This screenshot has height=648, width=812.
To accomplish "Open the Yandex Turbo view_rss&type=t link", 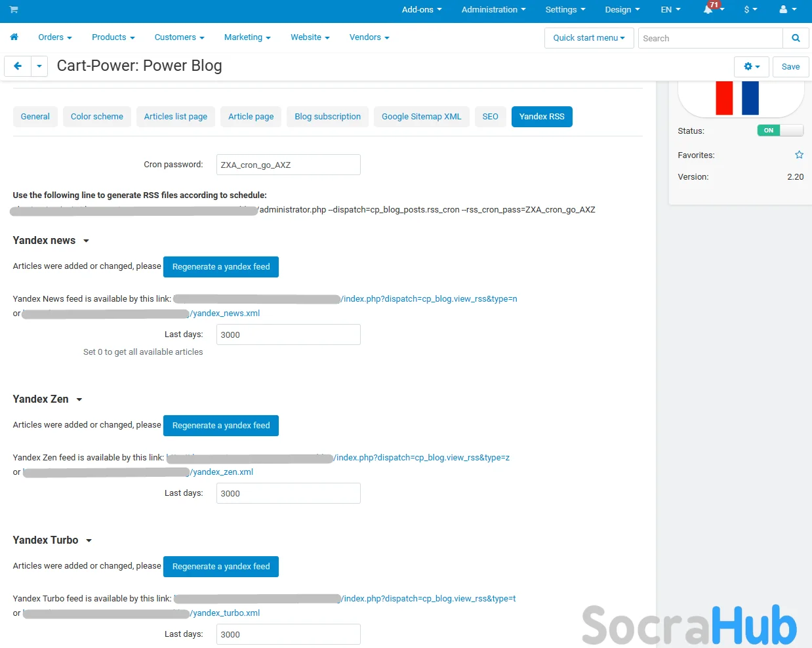I will point(429,599).
